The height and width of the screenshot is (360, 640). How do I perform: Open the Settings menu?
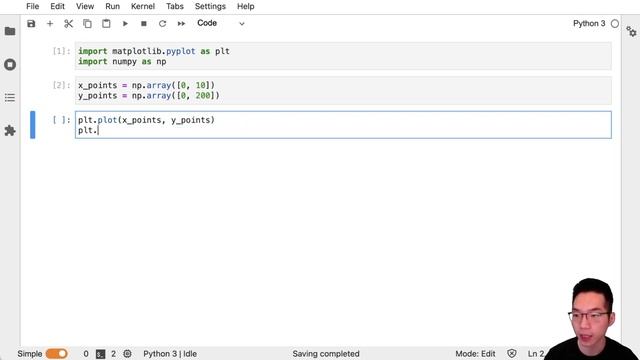pos(210,7)
